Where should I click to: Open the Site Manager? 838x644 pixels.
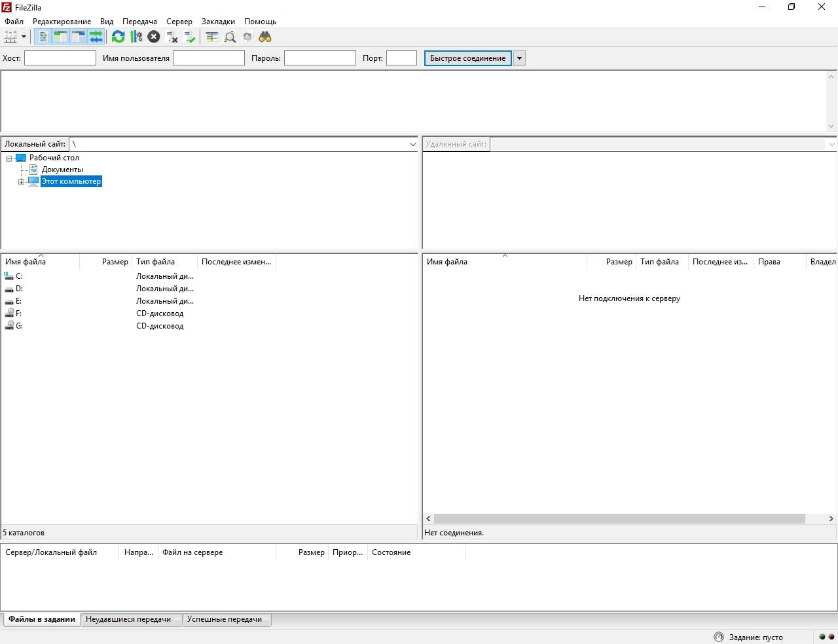[10, 37]
